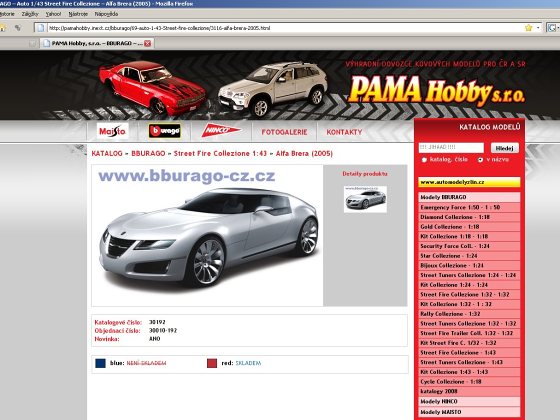Close the PAMA Hobby browser tab

[148, 43]
